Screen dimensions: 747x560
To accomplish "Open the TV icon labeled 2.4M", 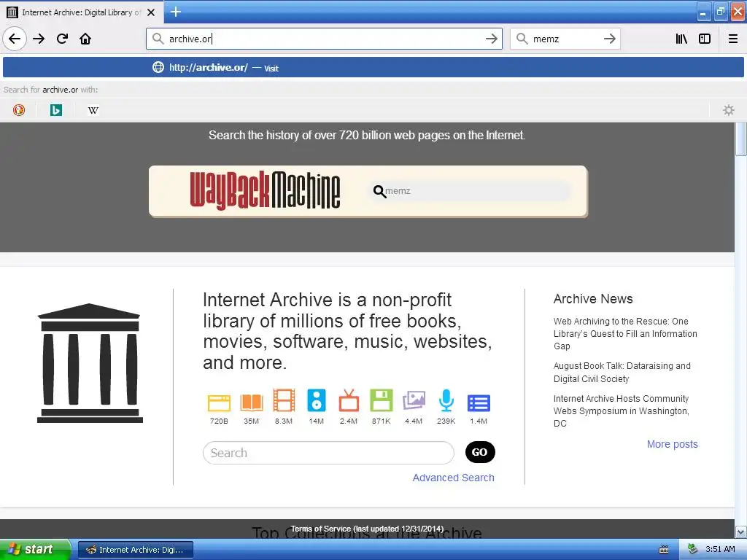I will (349, 400).
